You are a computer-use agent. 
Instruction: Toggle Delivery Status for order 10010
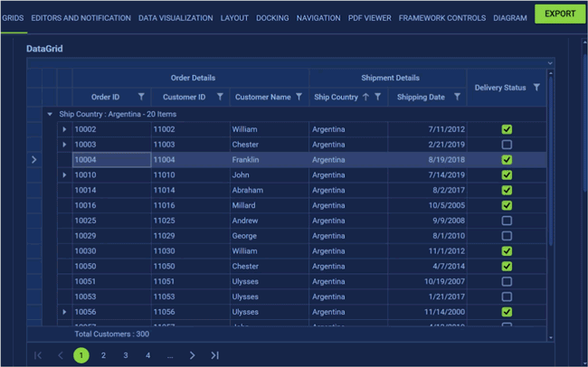507,175
